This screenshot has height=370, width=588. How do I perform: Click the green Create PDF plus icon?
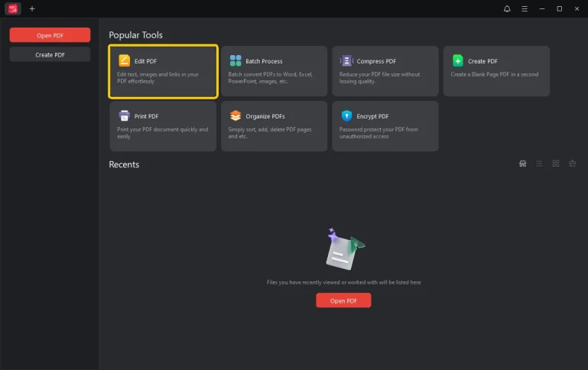[457, 61]
